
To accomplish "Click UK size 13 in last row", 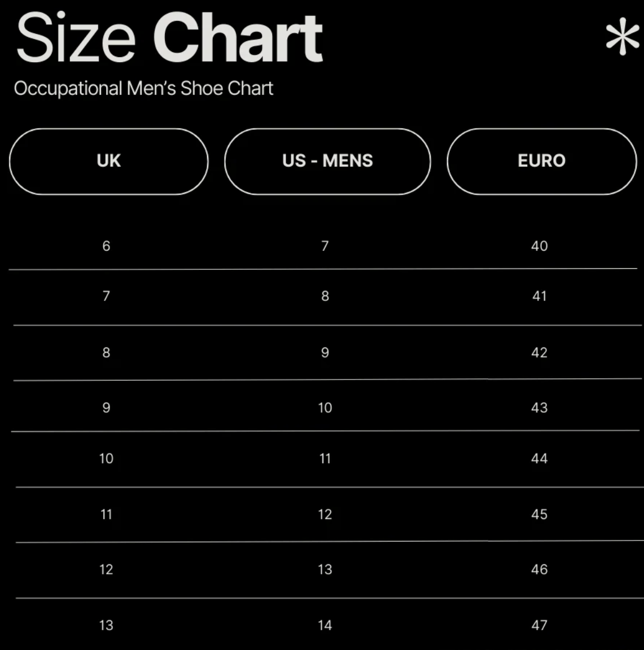I will click(x=106, y=625).
